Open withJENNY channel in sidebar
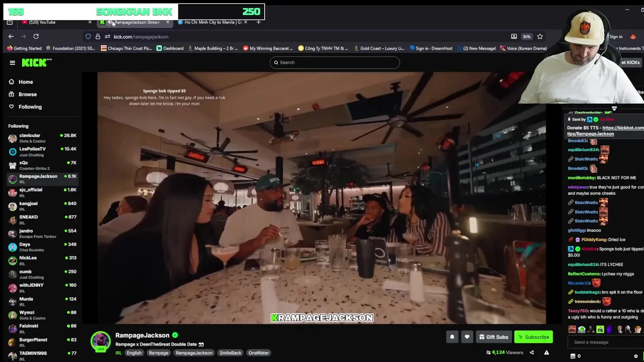 (x=42, y=288)
